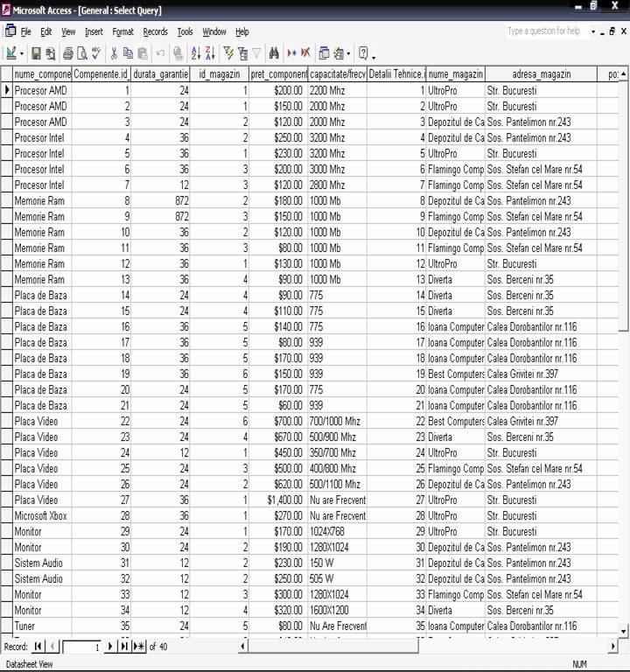The width and height of the screenshot is (630, 672).
Task: Click the Find binoculars icon
Action: (274, 53)
